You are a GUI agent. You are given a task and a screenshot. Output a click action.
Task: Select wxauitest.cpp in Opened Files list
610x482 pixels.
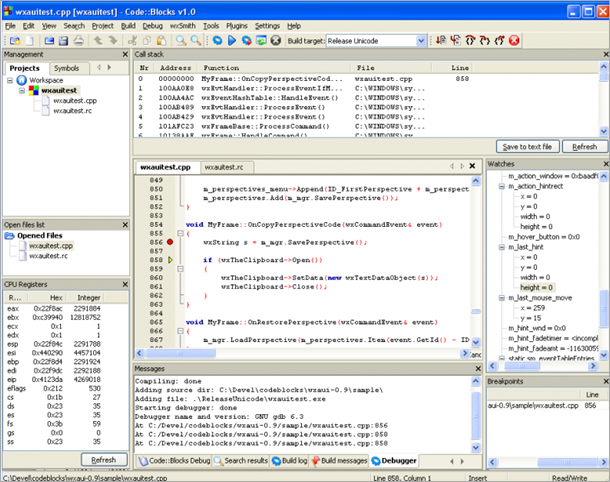[49, 245]
